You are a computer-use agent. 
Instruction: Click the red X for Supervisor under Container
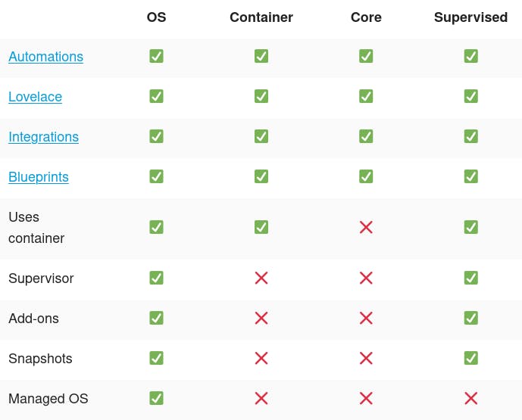261,278
